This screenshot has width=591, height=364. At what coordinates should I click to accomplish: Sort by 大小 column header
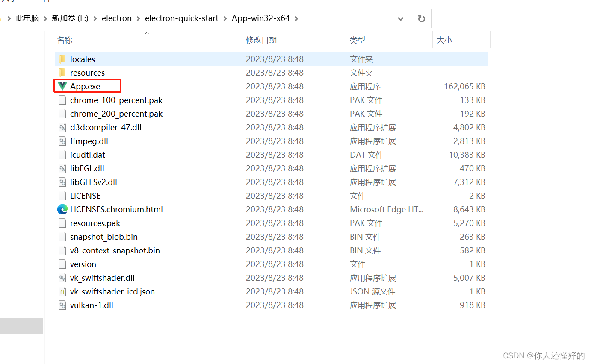click(x=444, y=40)
